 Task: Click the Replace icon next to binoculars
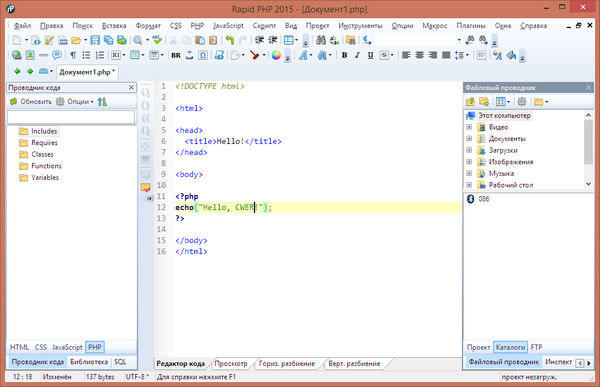(334, 40)
